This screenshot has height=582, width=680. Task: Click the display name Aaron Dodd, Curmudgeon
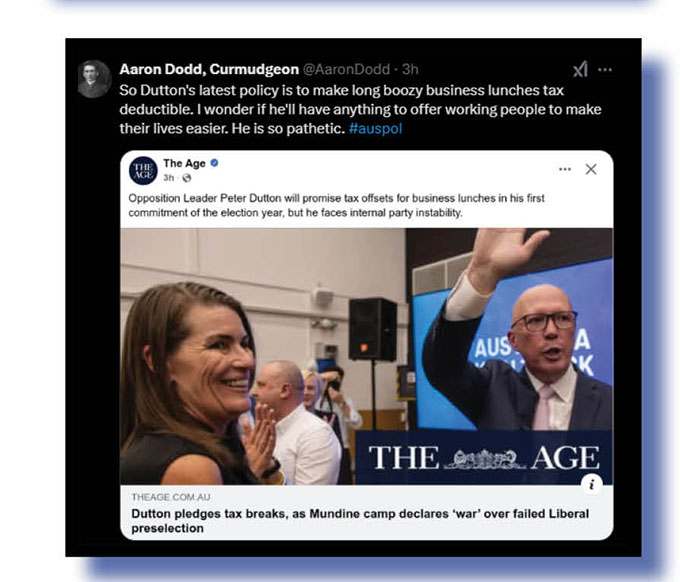(x=209, y=69)
